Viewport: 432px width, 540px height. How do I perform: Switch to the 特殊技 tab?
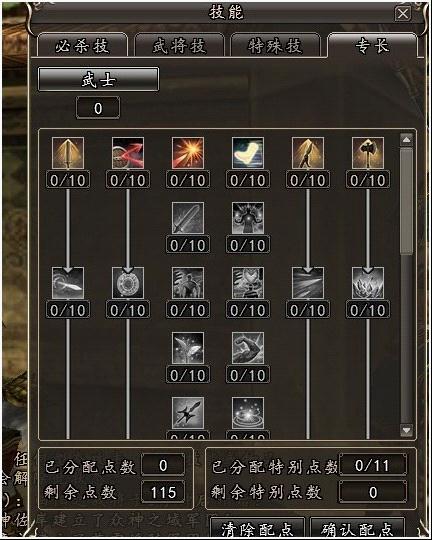[275, 45]
